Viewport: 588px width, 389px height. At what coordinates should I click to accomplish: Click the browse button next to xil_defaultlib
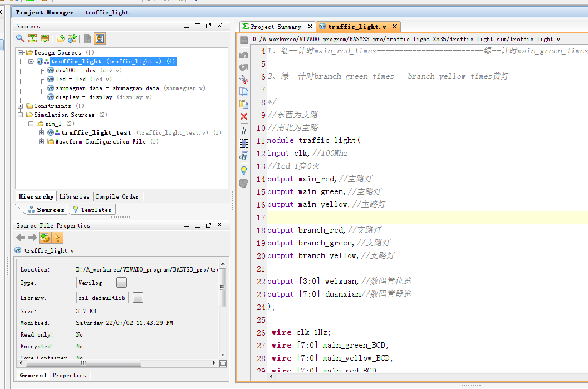[138, 298]
